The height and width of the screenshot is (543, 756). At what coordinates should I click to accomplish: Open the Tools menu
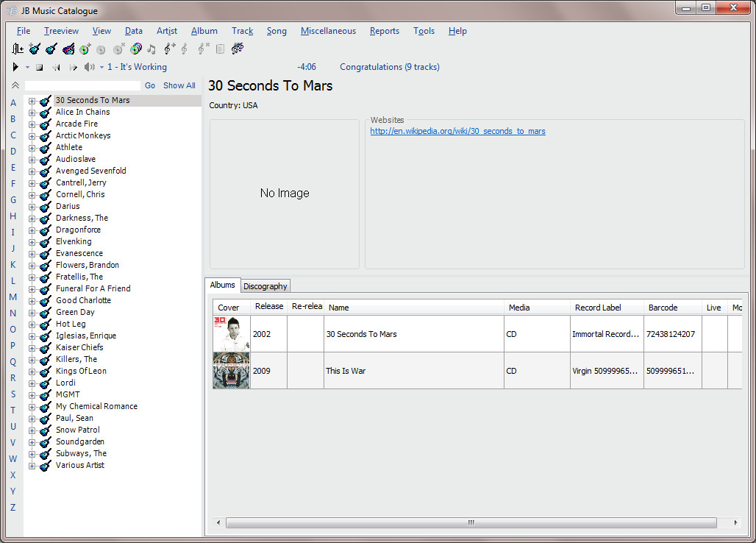point(424,31)
